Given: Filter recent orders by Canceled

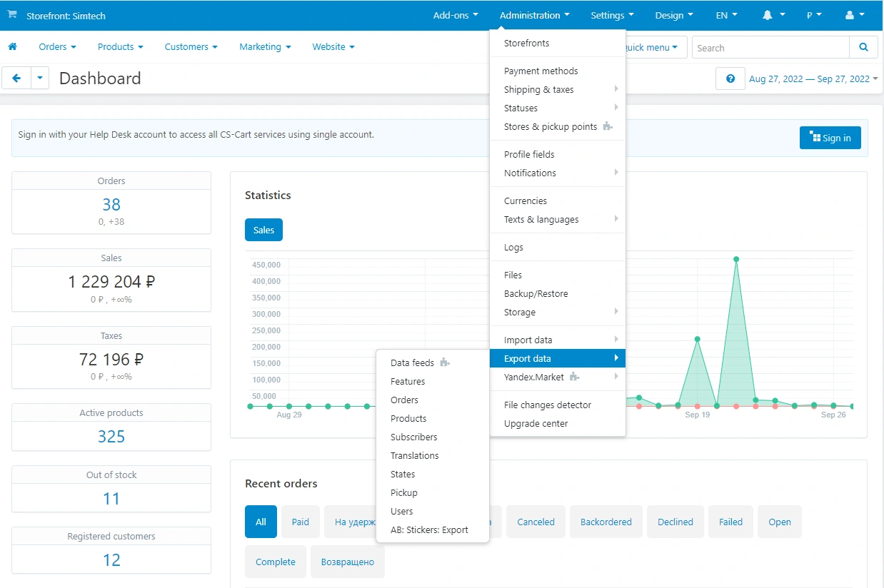Looking at the screenshot, I should point(536,522).
